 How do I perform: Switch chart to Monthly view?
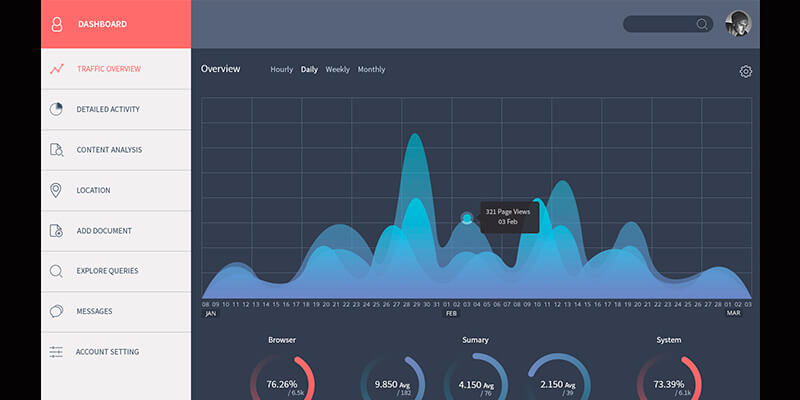(x=371, y=69)
